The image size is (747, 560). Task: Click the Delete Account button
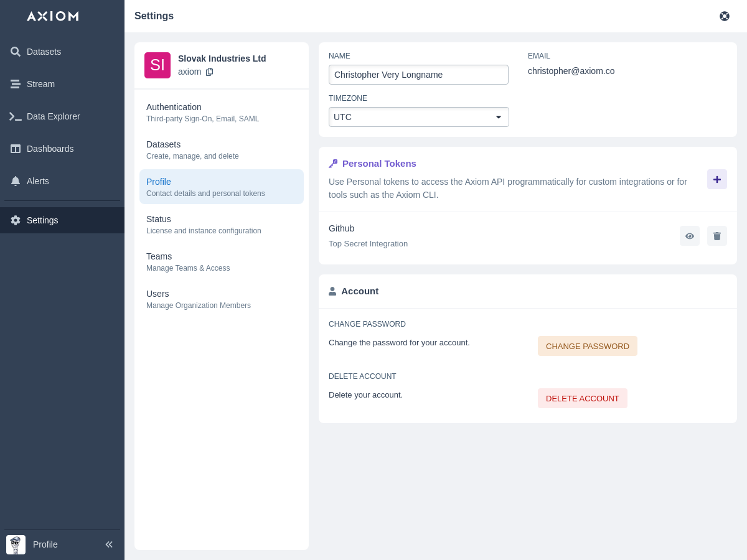click(x=582, y=398)
